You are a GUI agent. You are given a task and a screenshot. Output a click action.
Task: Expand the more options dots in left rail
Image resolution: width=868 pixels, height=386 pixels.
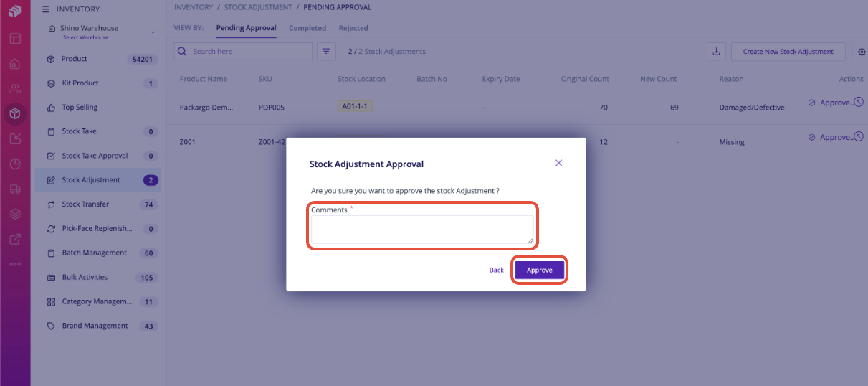pos(15,265)
